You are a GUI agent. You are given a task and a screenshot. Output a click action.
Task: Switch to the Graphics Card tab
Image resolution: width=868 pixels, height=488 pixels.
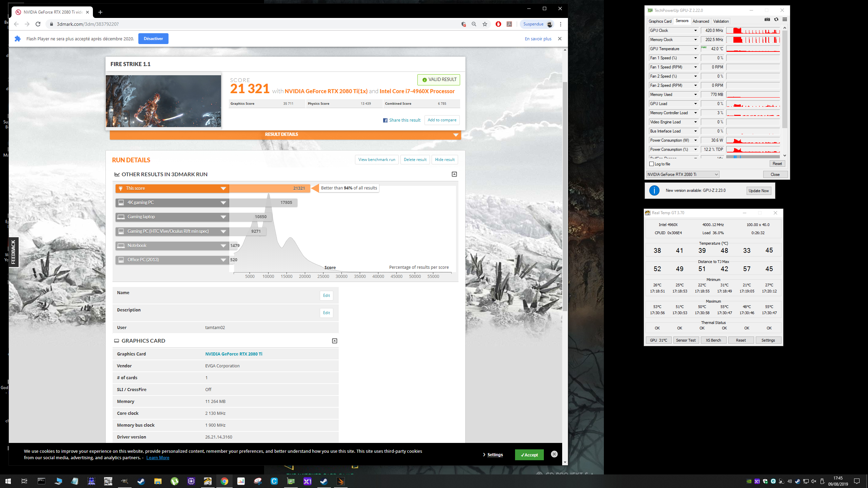click(x=660, y=21)
